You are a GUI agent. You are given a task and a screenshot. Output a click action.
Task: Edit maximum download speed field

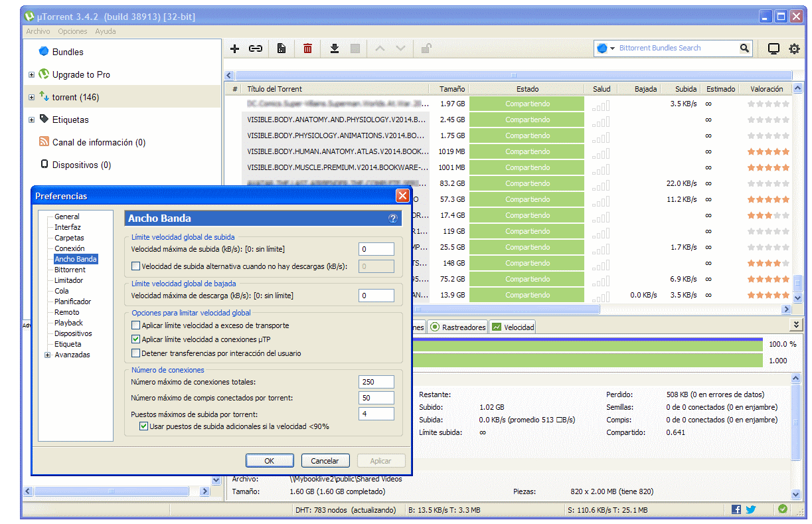pos(376,296)
